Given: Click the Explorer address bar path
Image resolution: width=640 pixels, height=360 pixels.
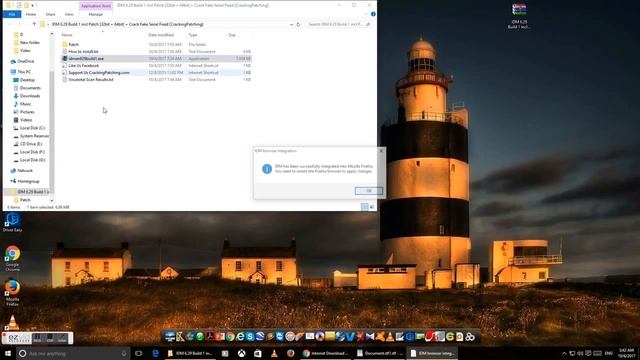Looking at the screenshot, I should coord(127,24).
